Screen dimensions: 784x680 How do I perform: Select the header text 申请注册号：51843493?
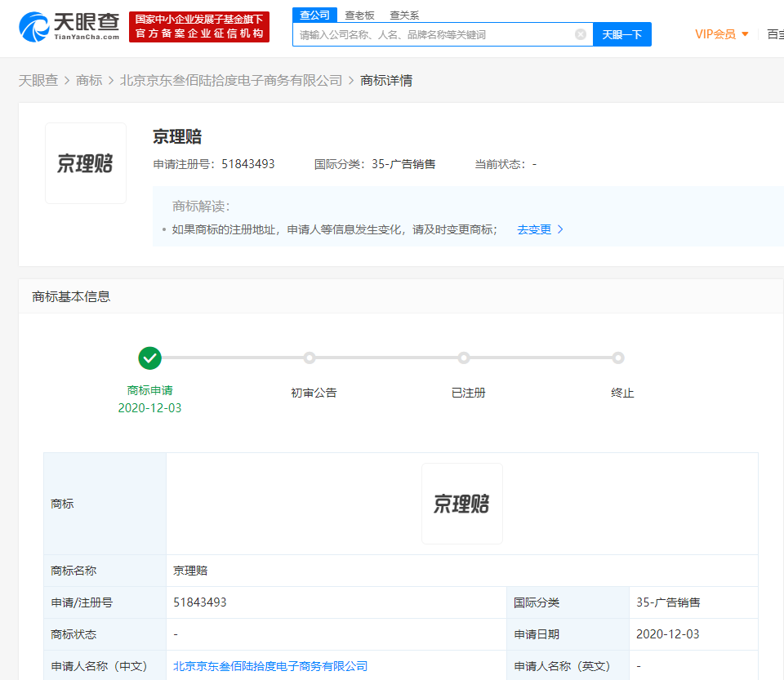coord(214,164)
